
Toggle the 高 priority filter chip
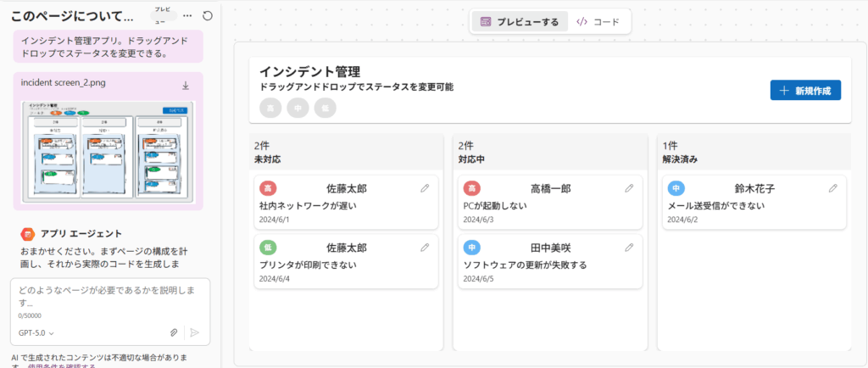[x=270, y=108]
